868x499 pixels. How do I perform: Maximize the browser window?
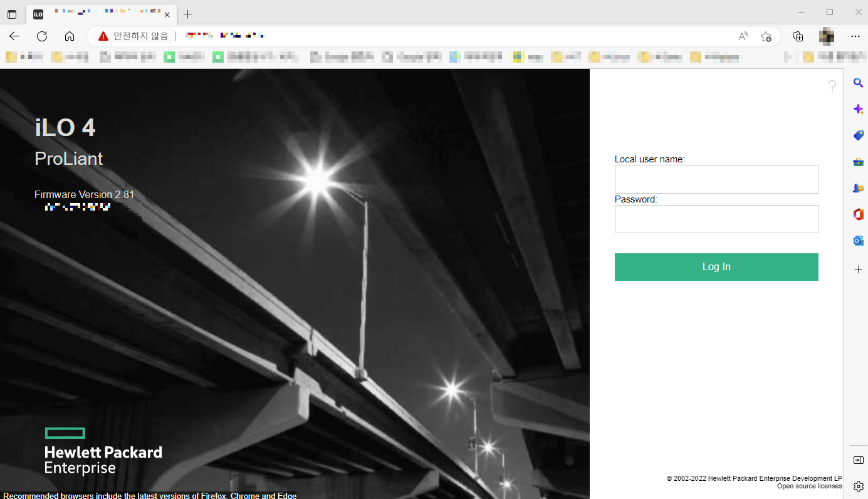(x=830, y=12)
